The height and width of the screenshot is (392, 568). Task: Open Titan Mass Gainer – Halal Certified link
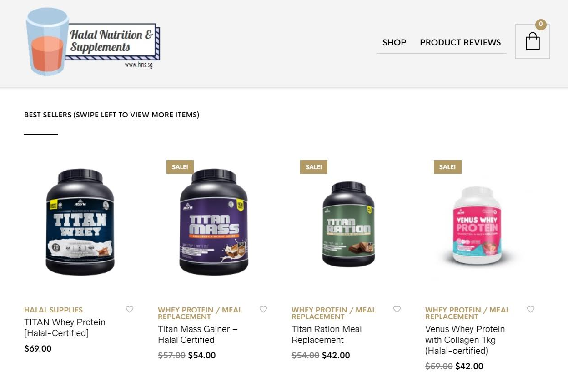198,334
